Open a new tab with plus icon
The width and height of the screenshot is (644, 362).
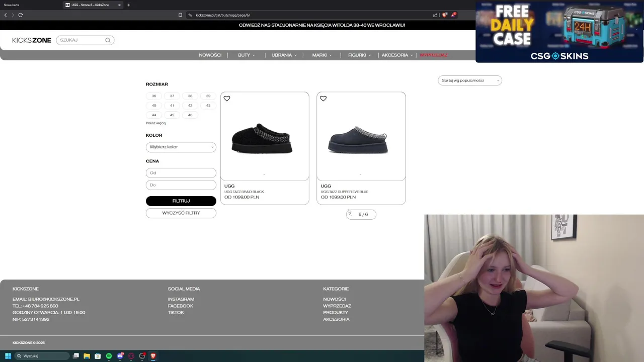[129, 5]
